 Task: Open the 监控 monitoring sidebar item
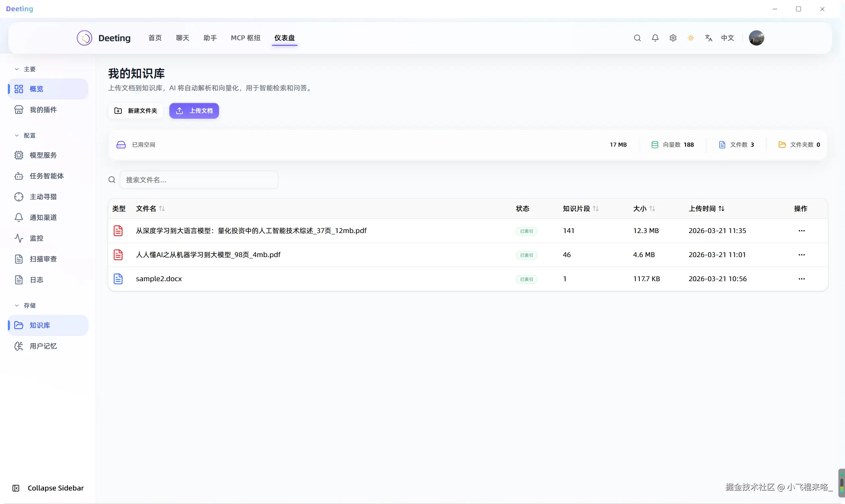[36, 238]
